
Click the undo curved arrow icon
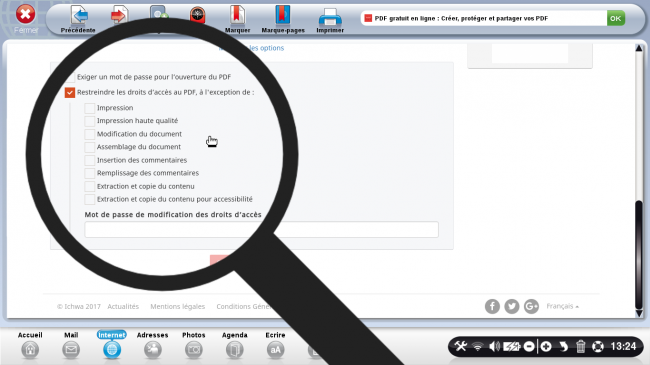(563, 346)
